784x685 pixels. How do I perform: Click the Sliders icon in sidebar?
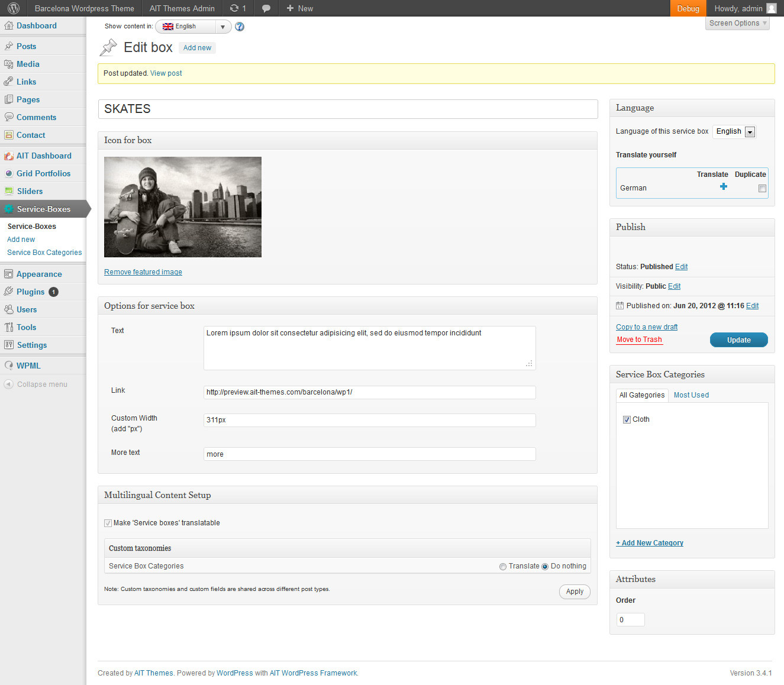8,191
